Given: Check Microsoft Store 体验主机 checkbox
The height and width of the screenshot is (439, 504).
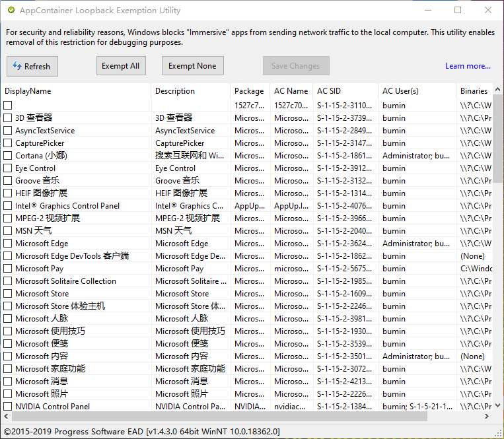Looking at the screenshot, I should click(x=8, y=306).
